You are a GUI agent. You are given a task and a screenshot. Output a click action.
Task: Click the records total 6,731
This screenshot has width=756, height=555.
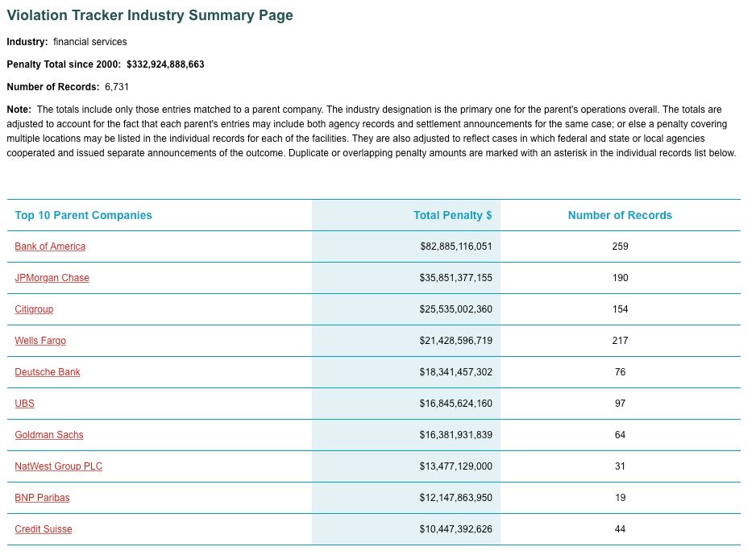pos(117,87)
